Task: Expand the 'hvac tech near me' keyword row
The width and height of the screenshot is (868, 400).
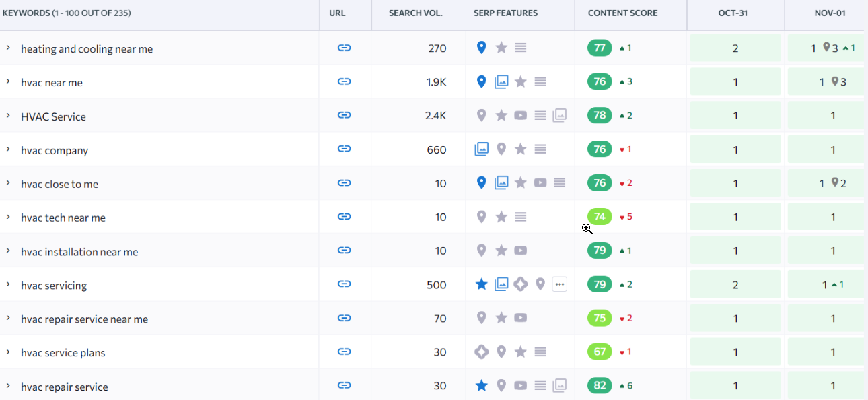Action: pyautogui.click(x=8, y=217)
